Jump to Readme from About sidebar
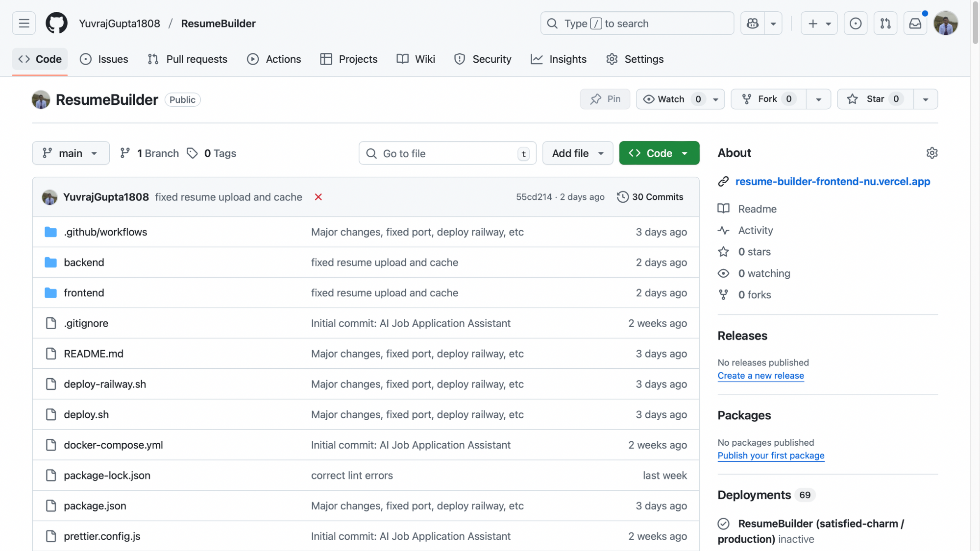This screenshot has height=551, width=980. click(757, 209)
